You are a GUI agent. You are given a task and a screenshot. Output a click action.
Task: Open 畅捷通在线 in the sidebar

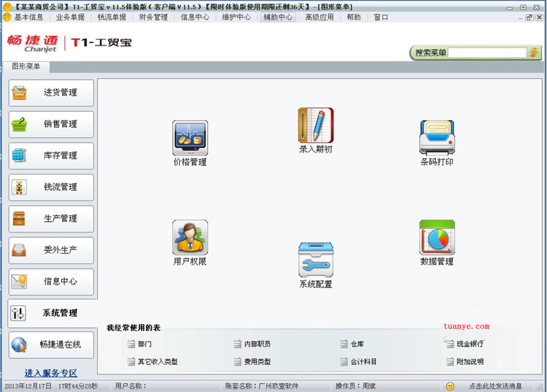coord(51,345)
